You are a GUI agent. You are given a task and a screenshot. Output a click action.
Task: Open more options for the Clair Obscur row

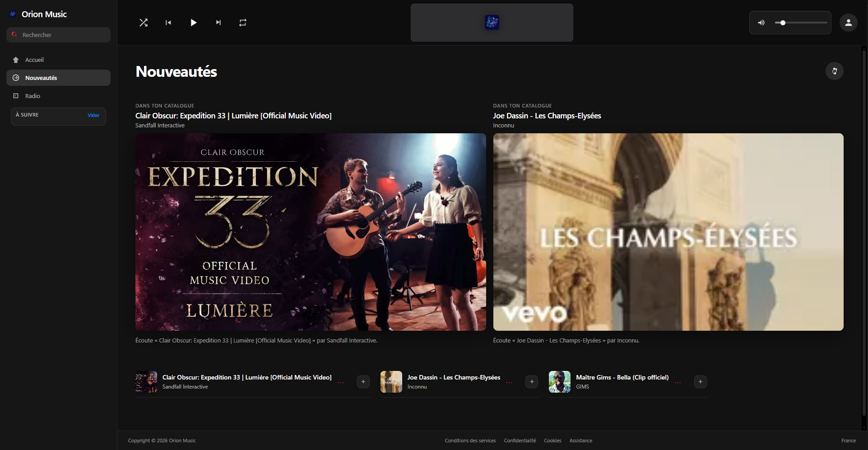(341, 382)
